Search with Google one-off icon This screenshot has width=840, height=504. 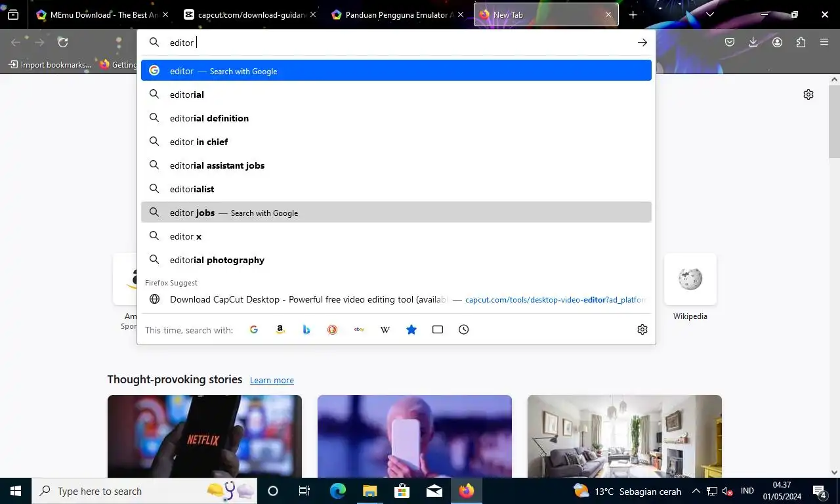pos(254,329)
